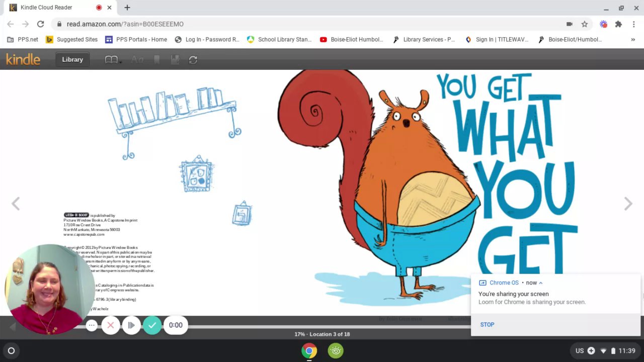
Task: Click the 'www.capstonepub.com' text
Action: tap(84, 234)
